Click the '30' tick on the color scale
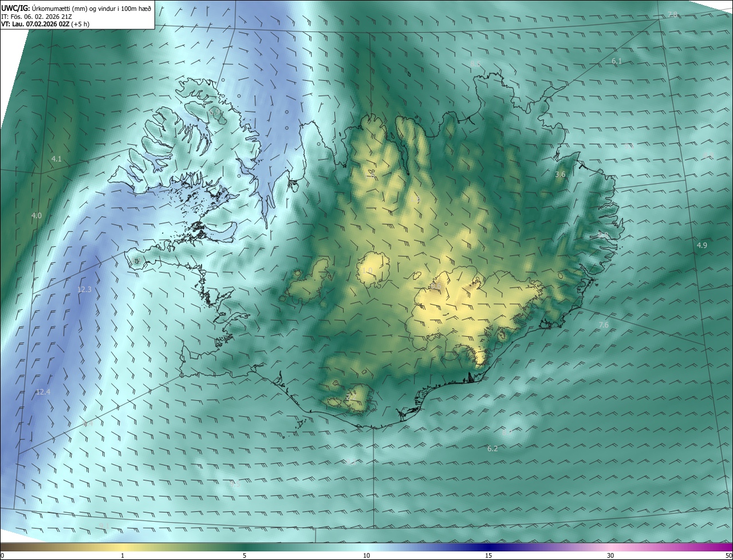 click(610, 555)
